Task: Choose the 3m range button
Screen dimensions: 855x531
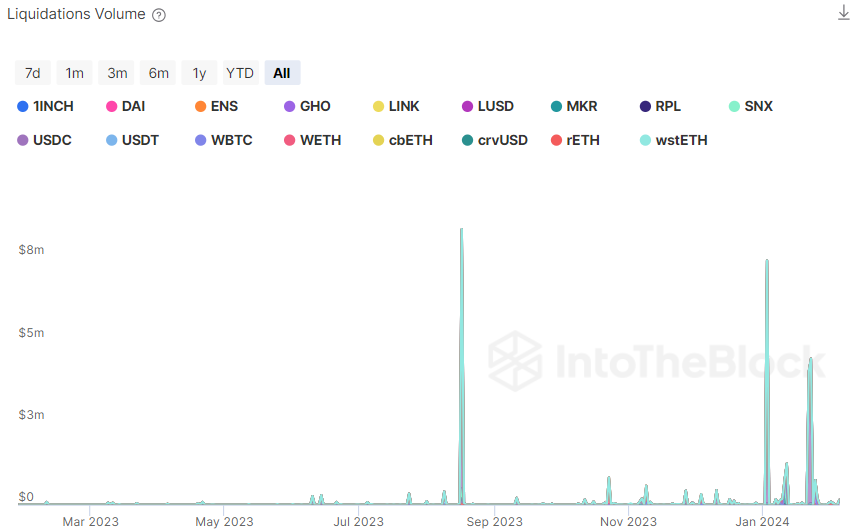Action: pos(117,73)
